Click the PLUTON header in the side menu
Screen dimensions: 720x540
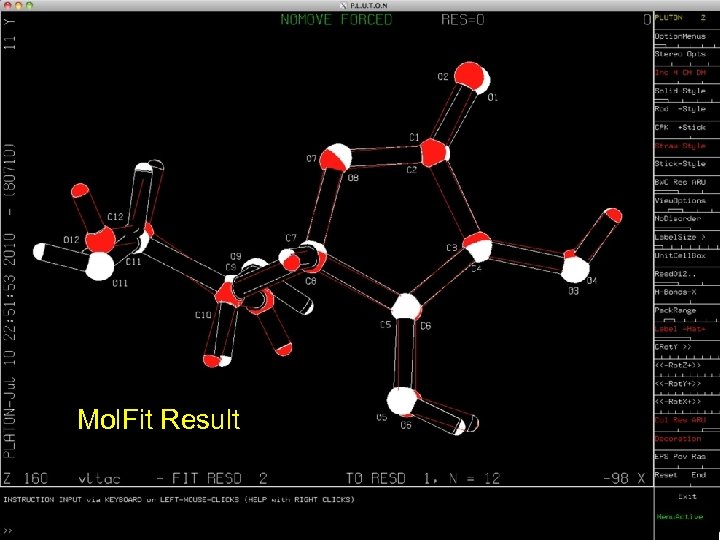pos(669,17)
